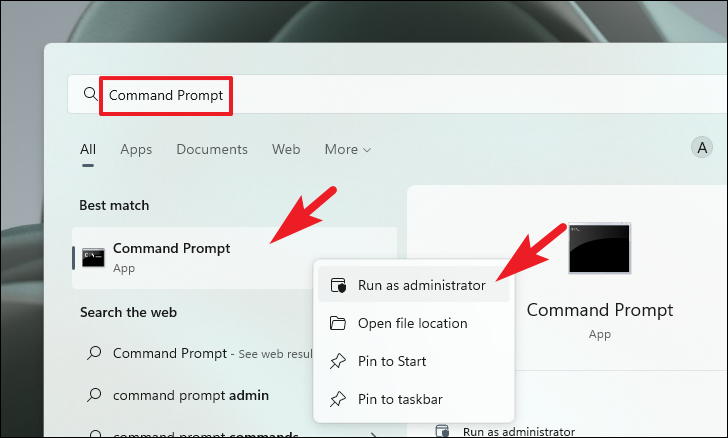Choose Open file location in context menu

(x=414, y=323)
